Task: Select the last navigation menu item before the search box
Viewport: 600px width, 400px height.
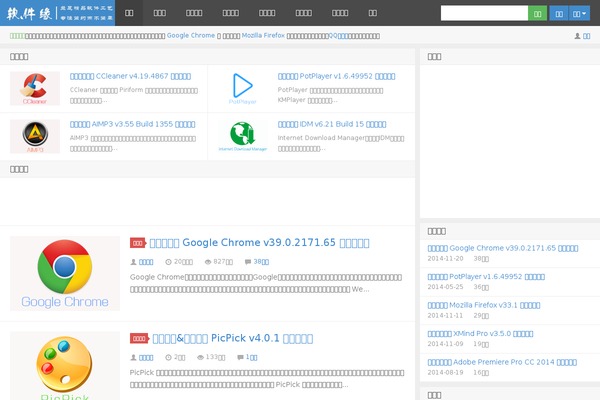Action: point(373,13)
